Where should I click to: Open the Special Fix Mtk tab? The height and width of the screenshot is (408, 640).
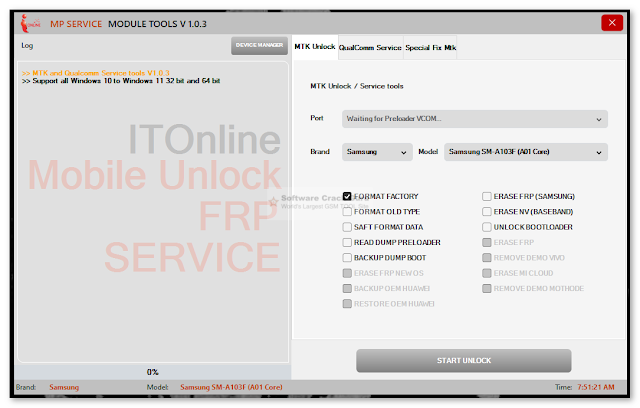(431, 48)
